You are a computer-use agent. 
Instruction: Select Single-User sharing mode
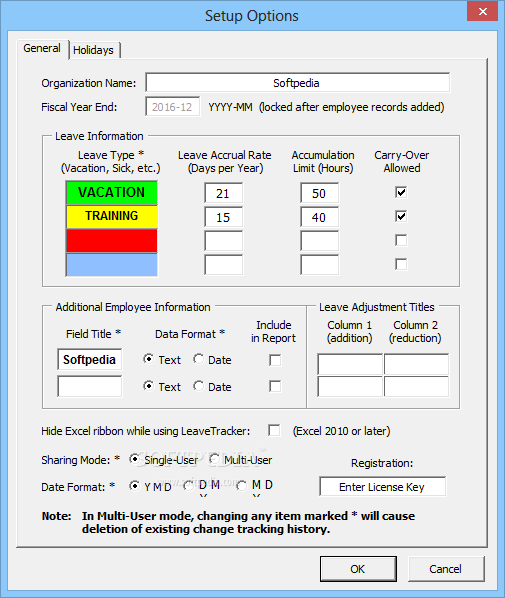[x=164, y=460]
